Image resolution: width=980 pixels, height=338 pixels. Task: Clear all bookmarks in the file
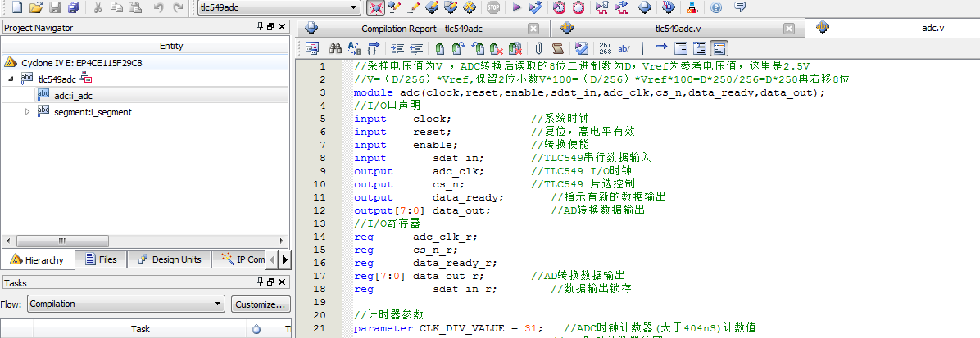pos(515,48)
